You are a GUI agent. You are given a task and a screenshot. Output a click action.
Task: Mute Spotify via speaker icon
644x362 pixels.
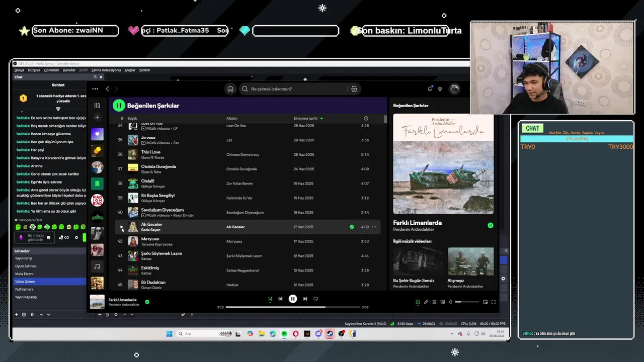451,302
